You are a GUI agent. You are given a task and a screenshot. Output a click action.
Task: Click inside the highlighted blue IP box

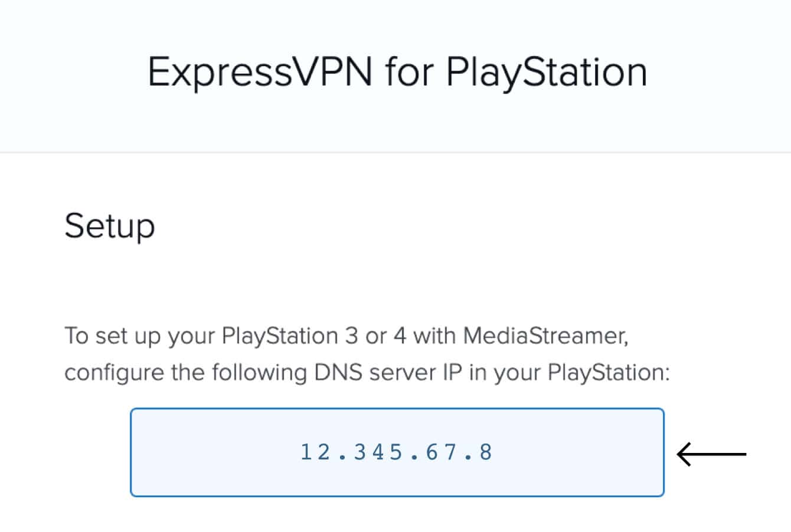tap(397, 452)
